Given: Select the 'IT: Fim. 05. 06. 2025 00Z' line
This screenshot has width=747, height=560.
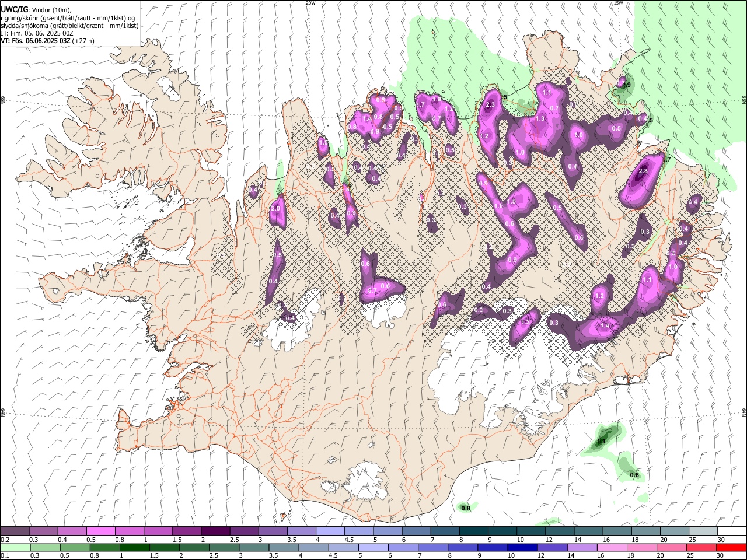Looking at the screenshot, I should (x=37, y=33).
